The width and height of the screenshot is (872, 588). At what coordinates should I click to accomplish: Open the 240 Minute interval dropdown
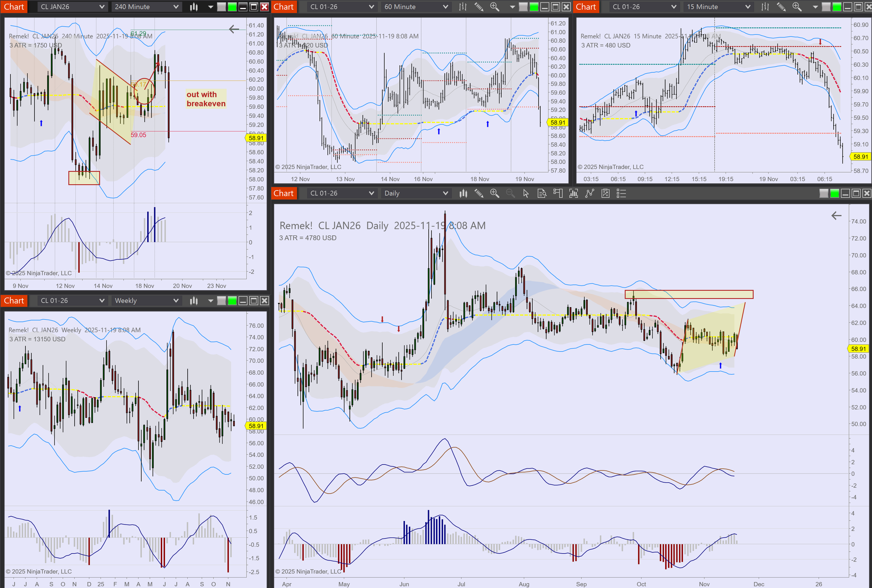pos(146,7)
